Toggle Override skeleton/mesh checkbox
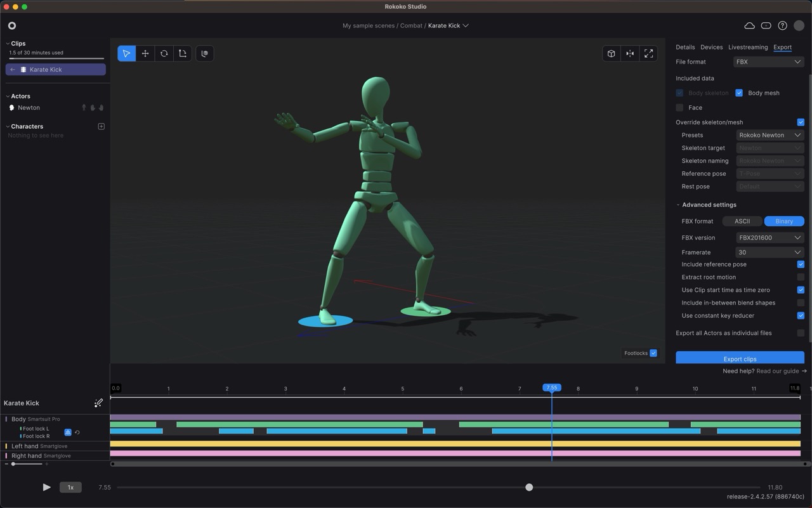This screenshot has width=812, height=508. click(801, 122)
